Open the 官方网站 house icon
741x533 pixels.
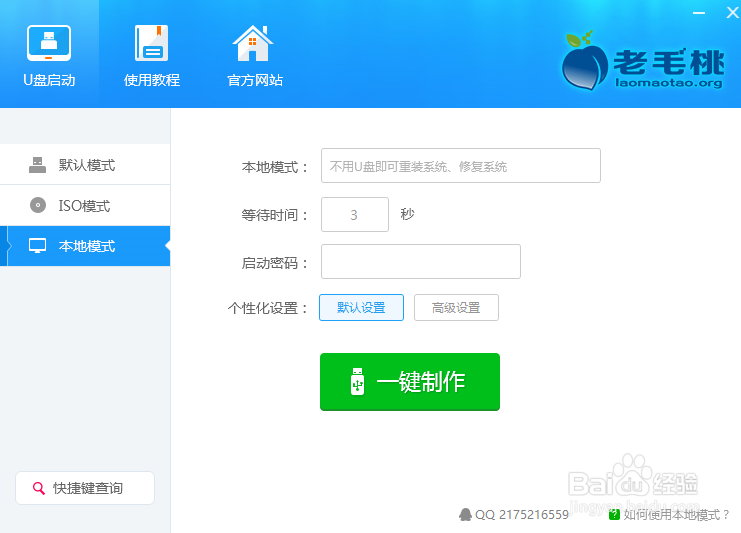point(253,43)
